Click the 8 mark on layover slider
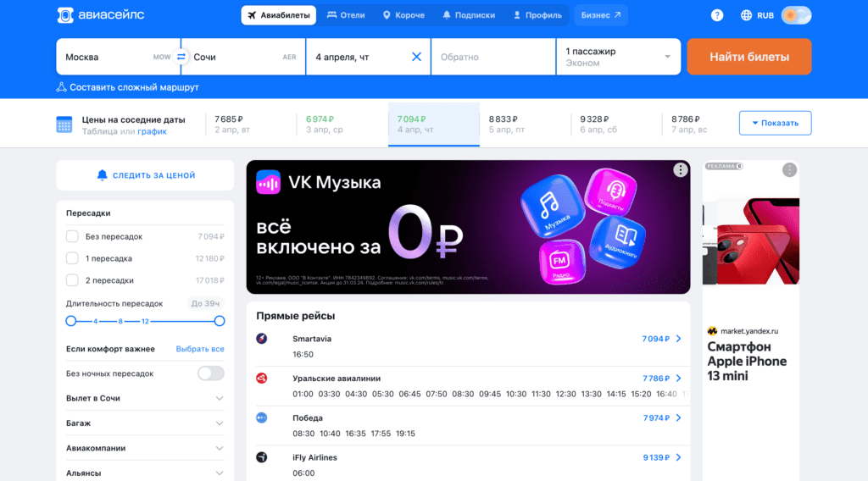868x481 pixels. click(120, 321)
